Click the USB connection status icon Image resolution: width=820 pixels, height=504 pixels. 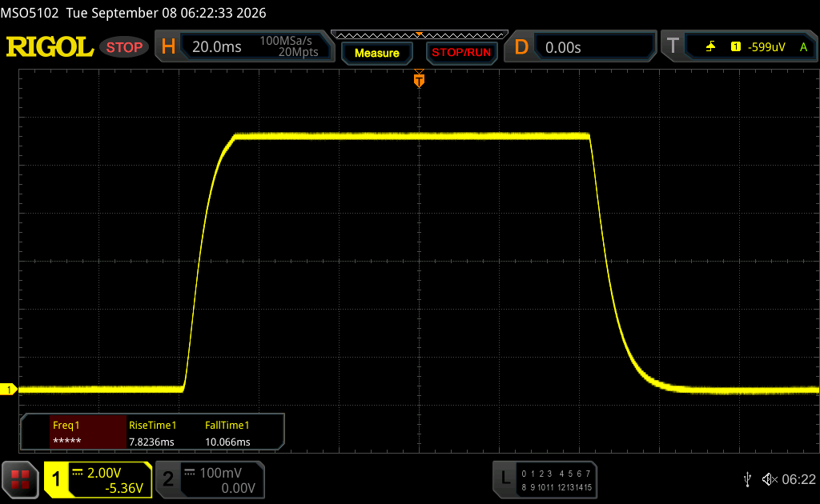[747, 479]
